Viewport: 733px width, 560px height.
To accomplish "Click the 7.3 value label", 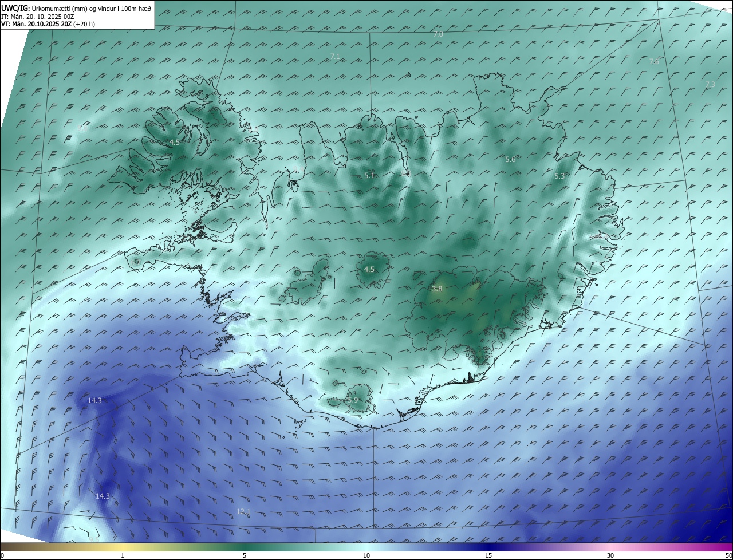I will click(x=710, y=84).
